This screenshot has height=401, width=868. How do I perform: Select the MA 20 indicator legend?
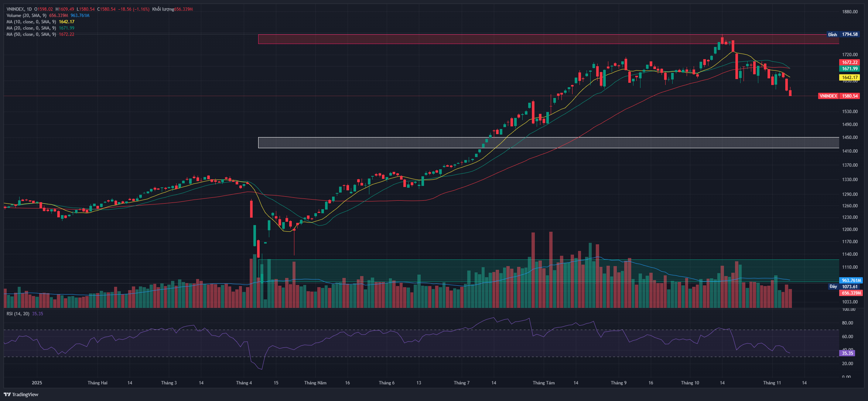click(31, 28)
